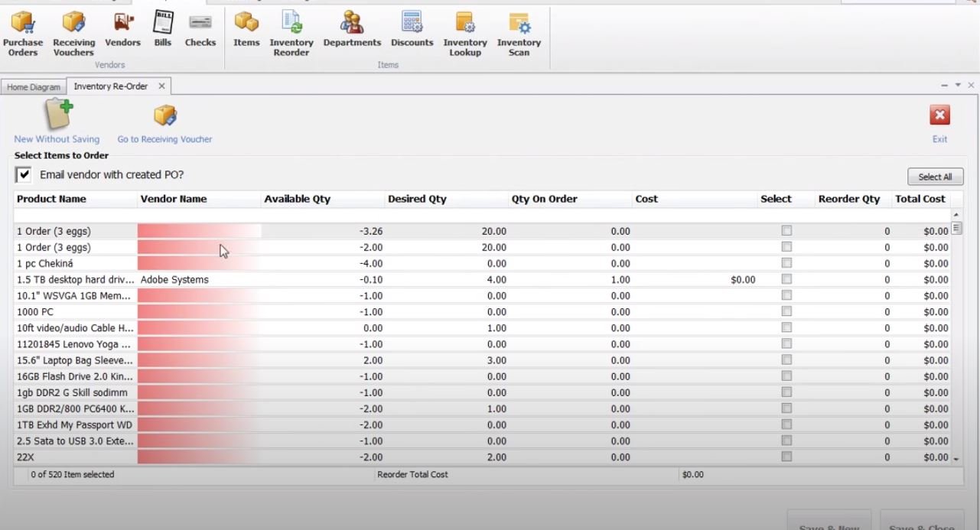Select the Adobe Systems vendor cell
The width and height of the screenshot is (980, 530).
[199, 280]
